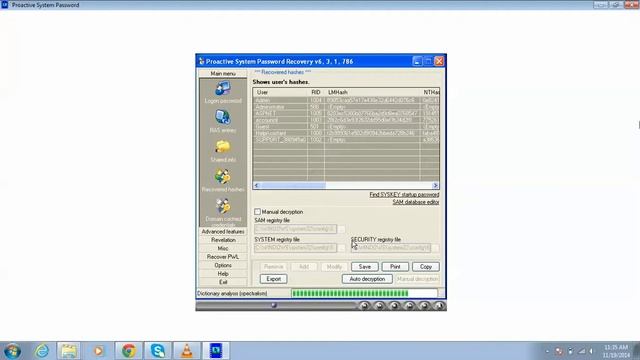
Task: Click the RID column header
Action: tap(316, 92)
